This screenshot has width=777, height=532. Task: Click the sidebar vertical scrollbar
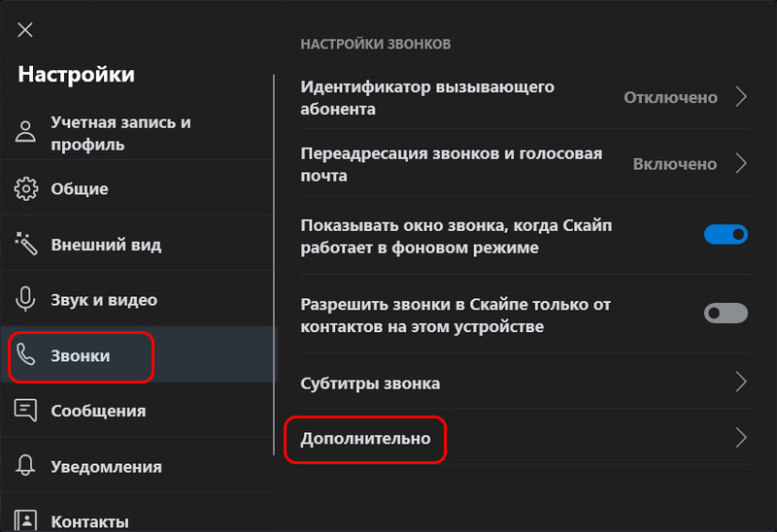274,265
